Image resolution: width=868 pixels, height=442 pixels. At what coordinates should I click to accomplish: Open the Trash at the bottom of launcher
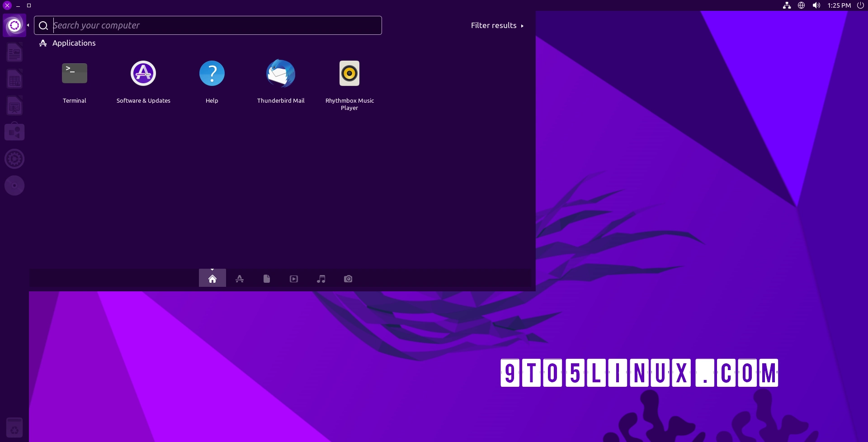[x=14, y=427]
